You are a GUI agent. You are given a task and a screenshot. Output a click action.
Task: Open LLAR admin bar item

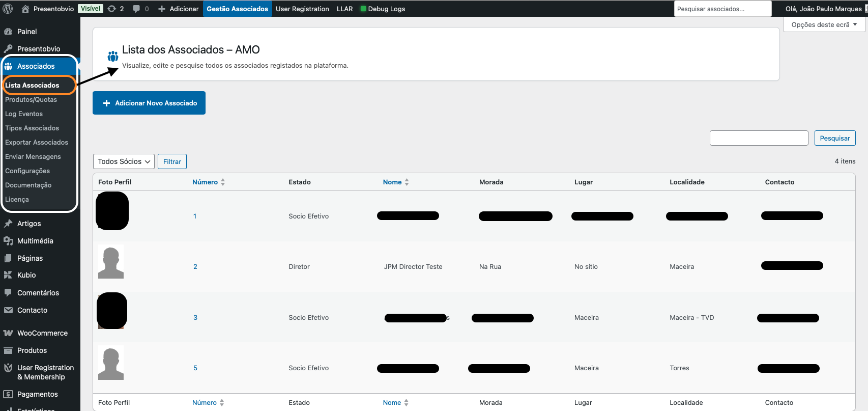click(x=344, y=9)
